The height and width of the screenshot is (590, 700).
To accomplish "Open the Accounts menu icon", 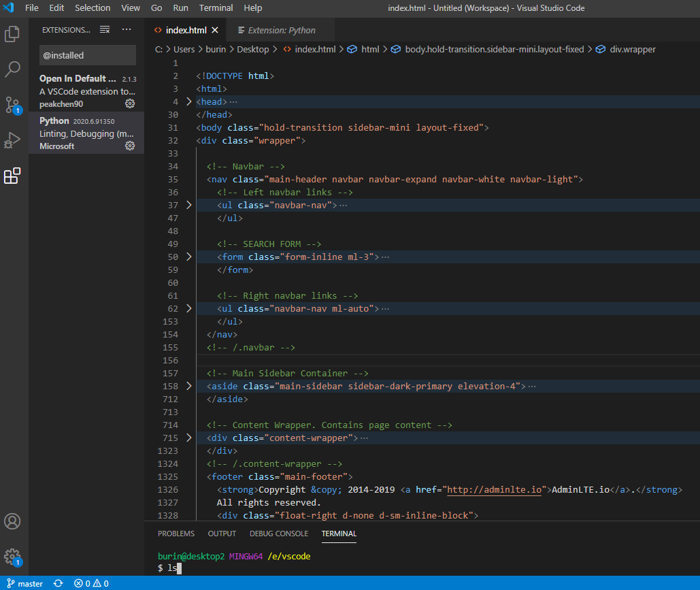I will pyautogui.click(x=12, y=521).
